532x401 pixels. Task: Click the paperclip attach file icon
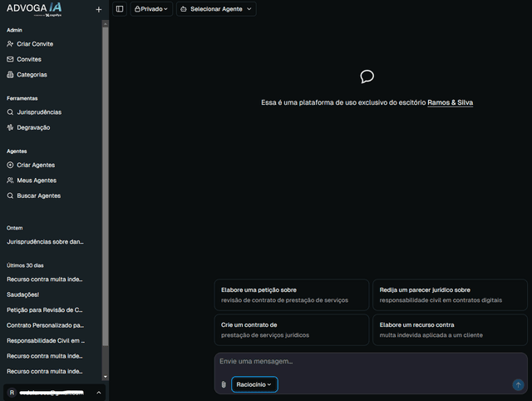tap(224, 384)
